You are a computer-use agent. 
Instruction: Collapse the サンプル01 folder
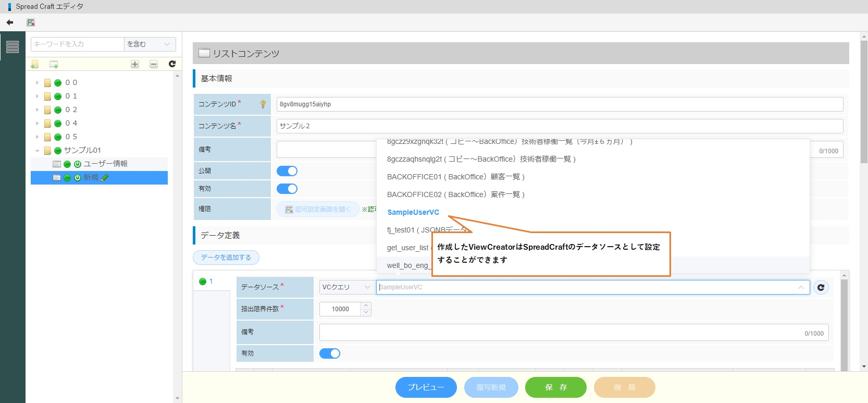(38, 151)
